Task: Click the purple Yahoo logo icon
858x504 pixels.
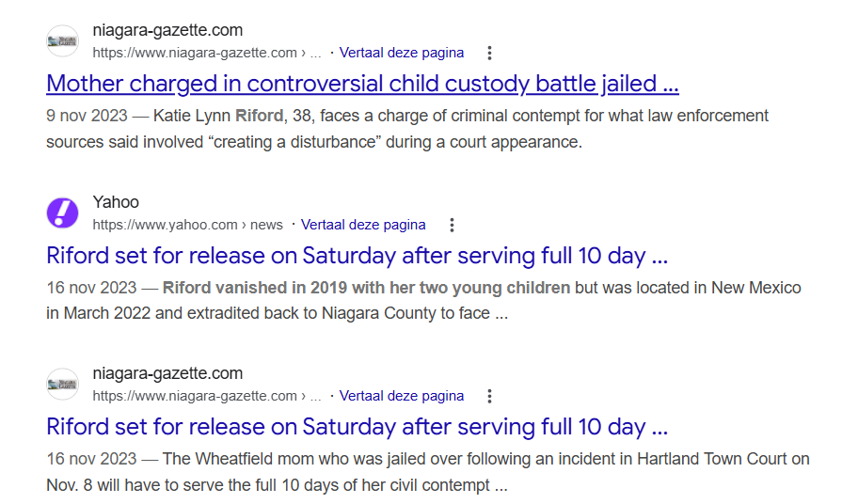Action: pyautogui.click(x=63, y=213)
